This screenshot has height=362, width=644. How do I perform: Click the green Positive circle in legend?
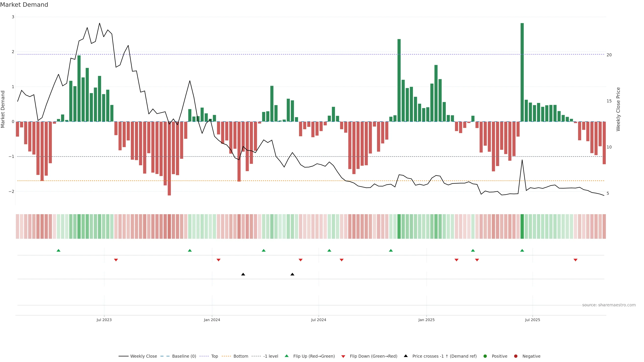point(485,356)
